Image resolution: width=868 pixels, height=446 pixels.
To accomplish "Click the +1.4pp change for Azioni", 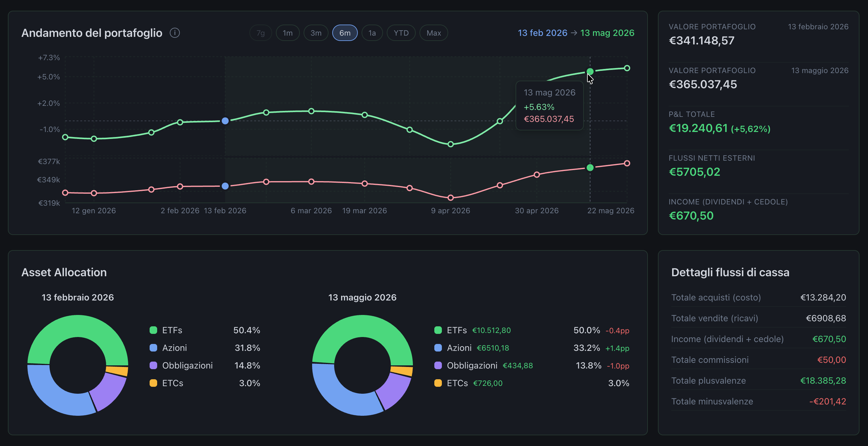I will click(617, 348).
